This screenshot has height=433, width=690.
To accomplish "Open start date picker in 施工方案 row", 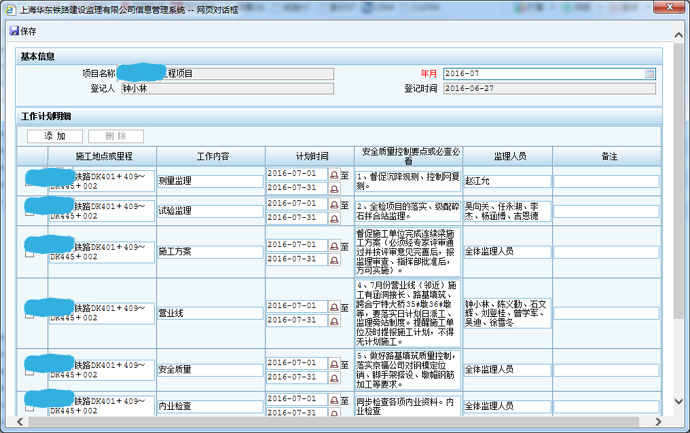I will (335, 244).
